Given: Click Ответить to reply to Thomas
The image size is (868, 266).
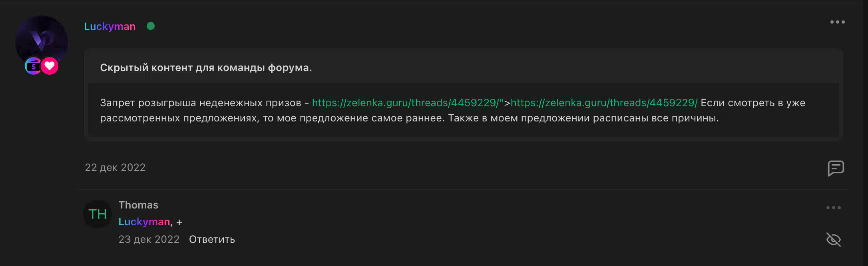Looking at the screenshot, I should [212, 239].
